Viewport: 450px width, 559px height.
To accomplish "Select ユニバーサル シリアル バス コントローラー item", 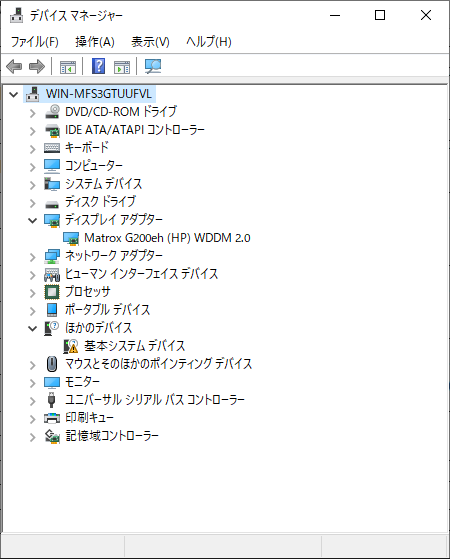I will coord(155,400).
